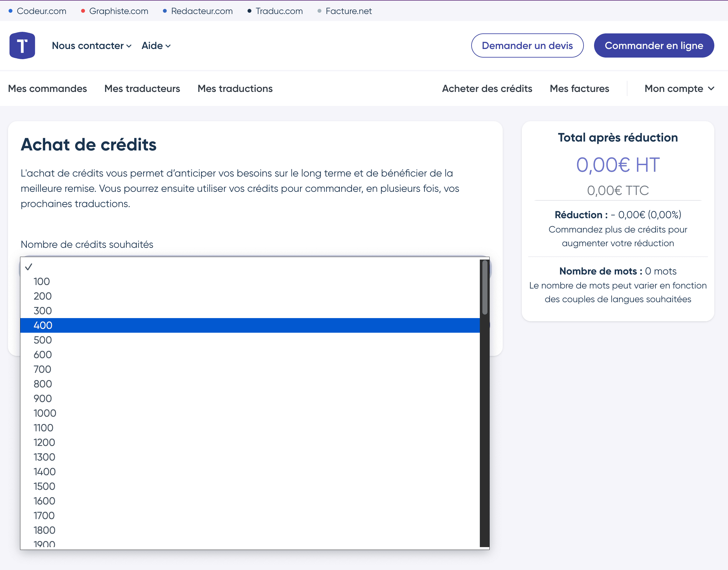
Task: Select 1200 credits option
Action: click(x=250, y=442)
